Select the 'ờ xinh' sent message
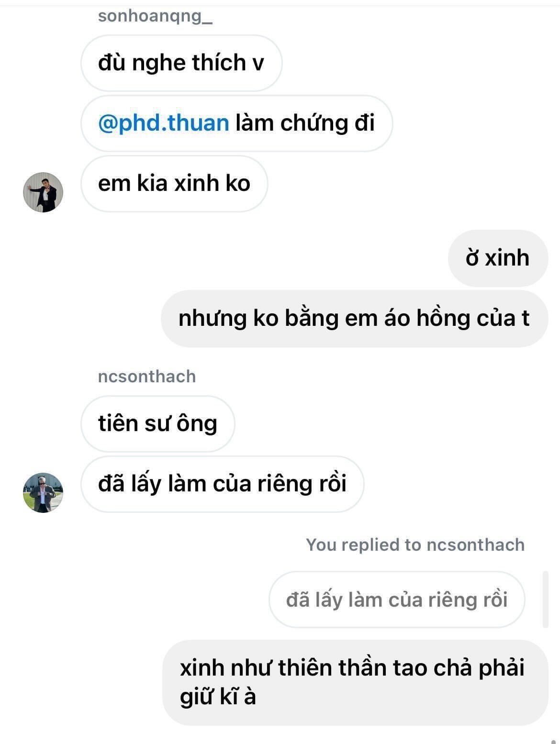Image resolution: width=560 pixels, height=744 pixels. (498, 258)
